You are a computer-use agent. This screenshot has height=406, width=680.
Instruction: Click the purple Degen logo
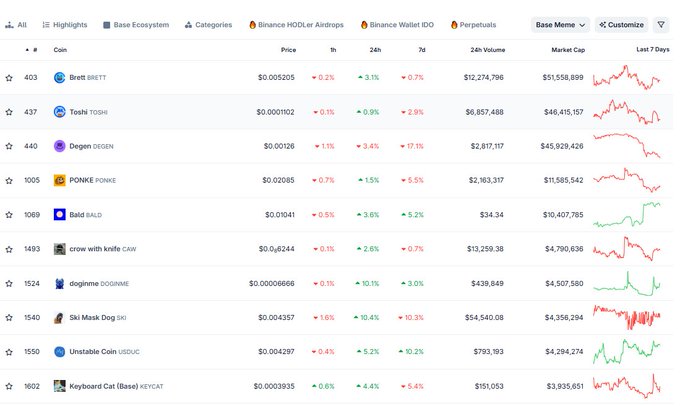click(59, 146)
